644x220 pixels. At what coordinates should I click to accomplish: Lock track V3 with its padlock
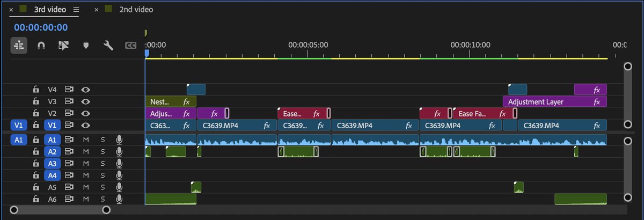(x=36, y=101)
